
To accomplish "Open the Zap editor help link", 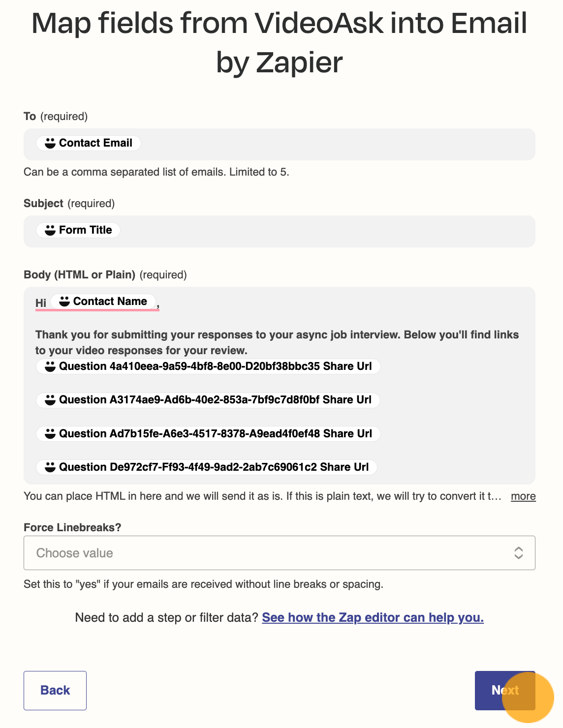I will click(x=373, y=617).
